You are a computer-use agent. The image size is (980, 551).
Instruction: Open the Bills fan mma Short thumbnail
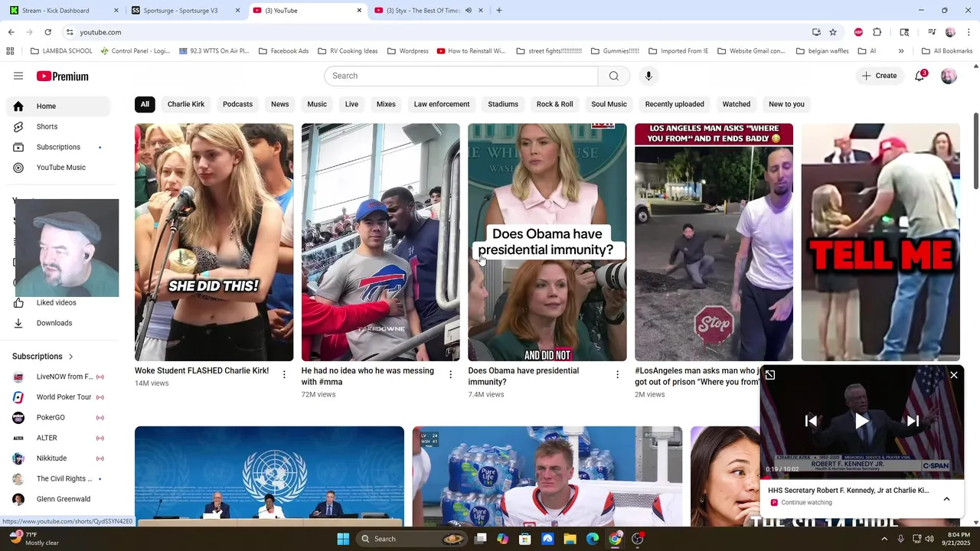coord(381,243)
